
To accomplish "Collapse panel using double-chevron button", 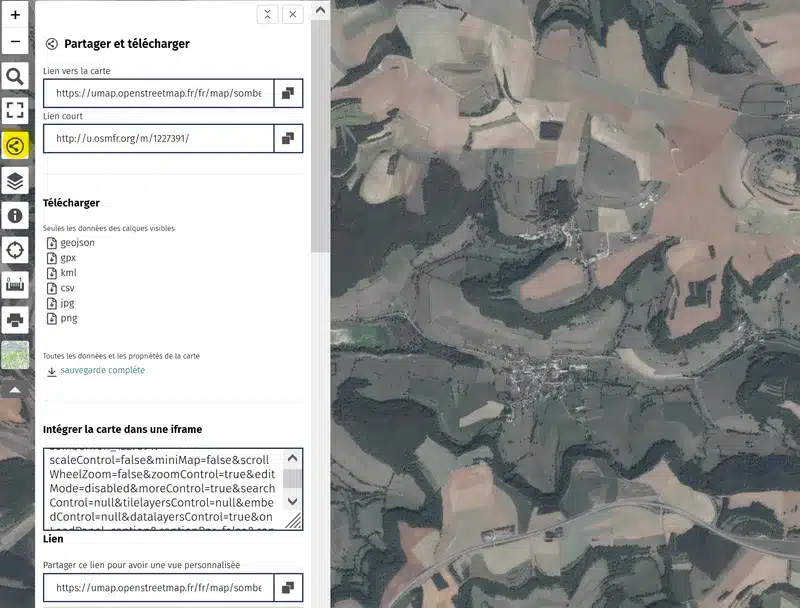I will click(267, 14).
